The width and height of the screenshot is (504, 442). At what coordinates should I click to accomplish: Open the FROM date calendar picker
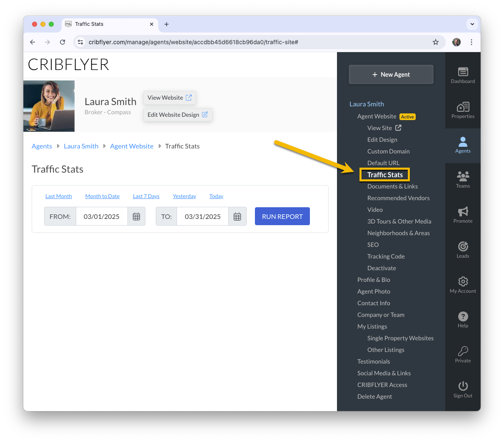136,216
